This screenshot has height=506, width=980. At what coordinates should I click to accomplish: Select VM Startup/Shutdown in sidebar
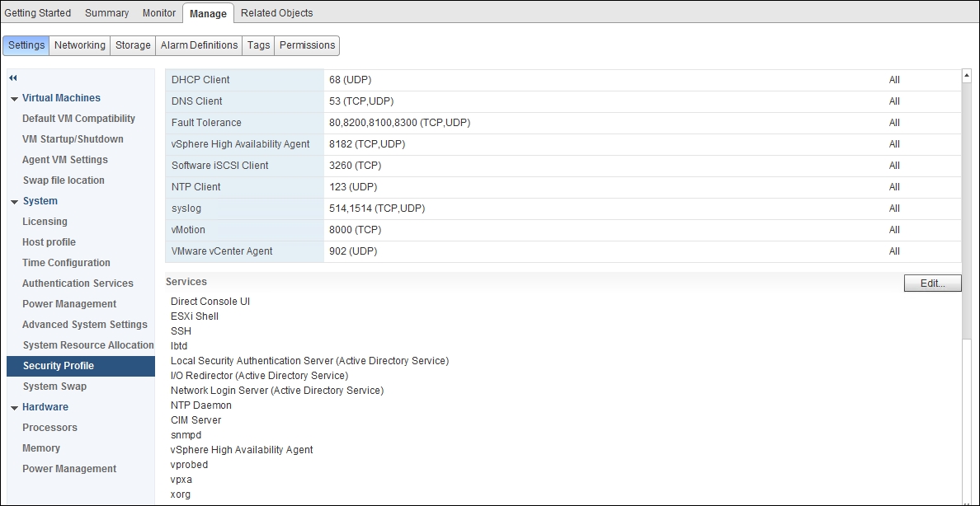coord(73,138)
